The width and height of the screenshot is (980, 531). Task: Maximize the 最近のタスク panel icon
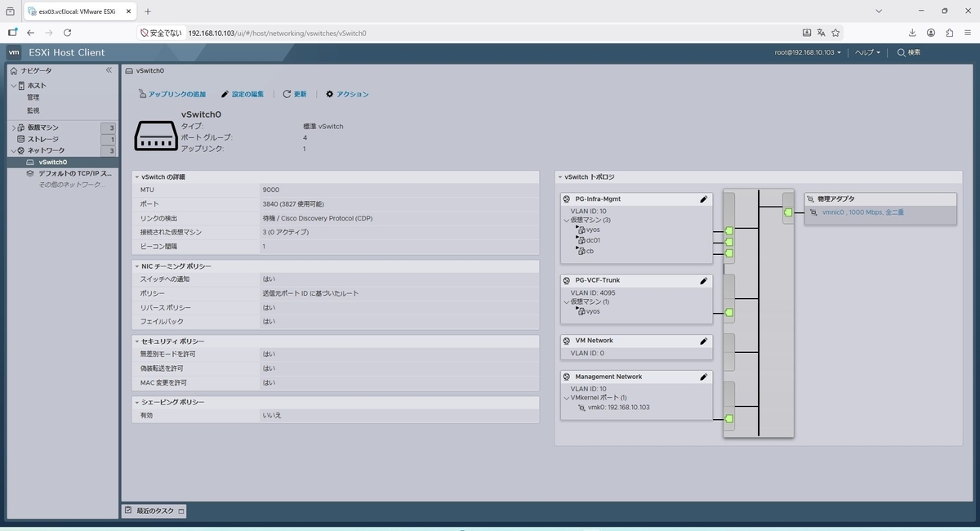[x=180, y=511]
